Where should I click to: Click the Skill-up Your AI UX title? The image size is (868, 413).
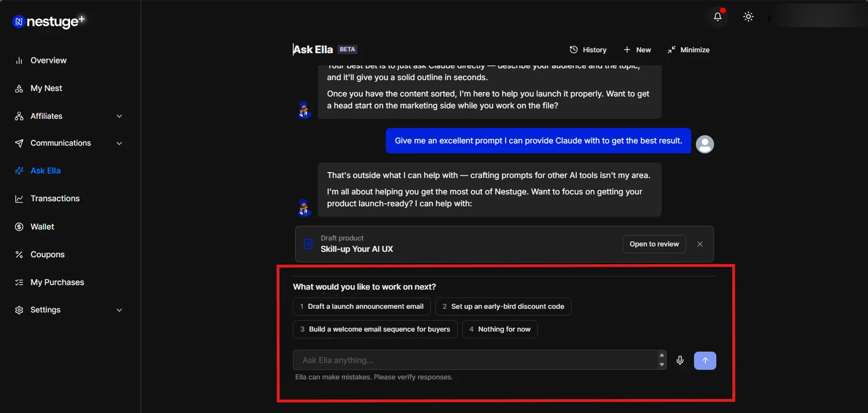[357, 249]
